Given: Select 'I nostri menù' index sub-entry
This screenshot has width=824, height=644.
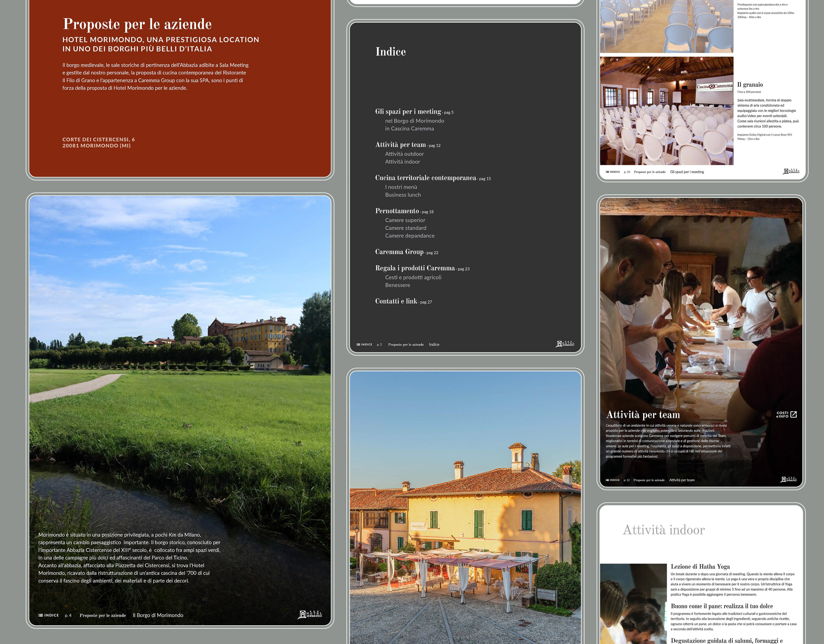Looking at the screenshot, I should 401,187.
